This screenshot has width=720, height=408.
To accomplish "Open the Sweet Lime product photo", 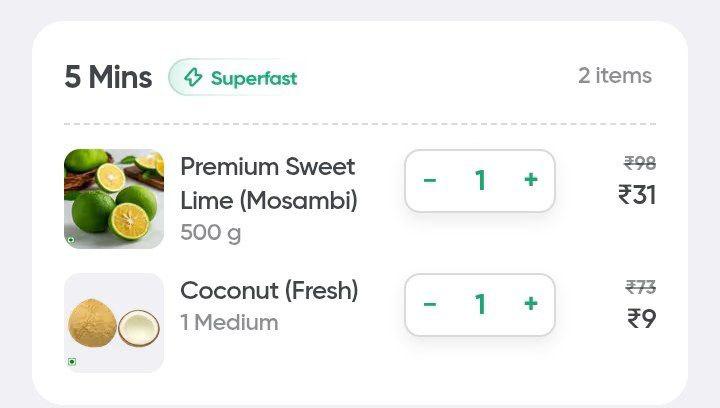I will (114, 198).
